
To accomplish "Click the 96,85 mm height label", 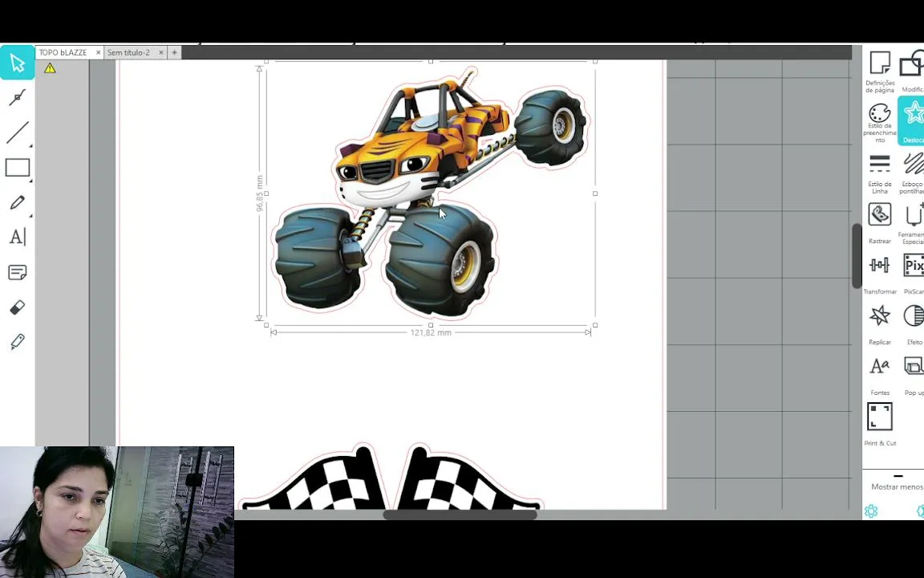I will tap(259, 193).
